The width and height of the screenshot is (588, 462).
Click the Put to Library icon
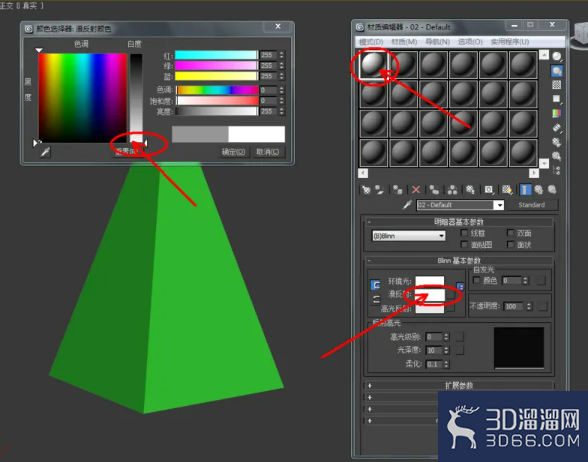470,190
